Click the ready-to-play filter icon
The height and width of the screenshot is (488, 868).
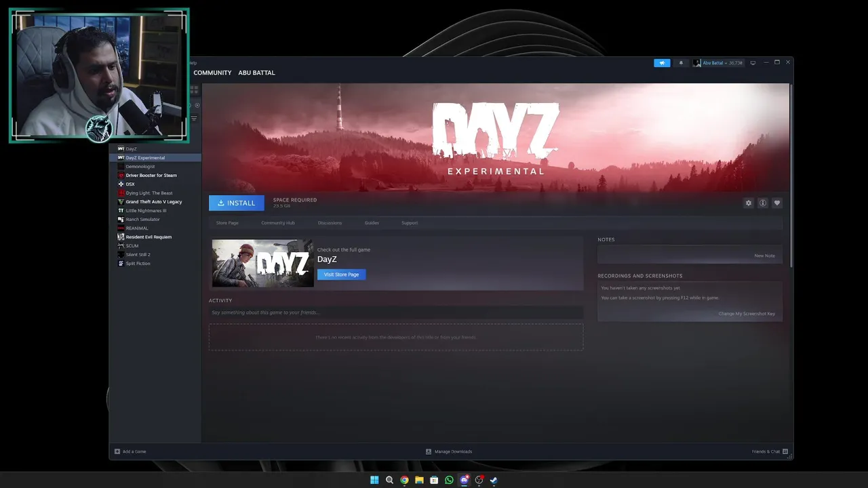[x=197, y=105]
